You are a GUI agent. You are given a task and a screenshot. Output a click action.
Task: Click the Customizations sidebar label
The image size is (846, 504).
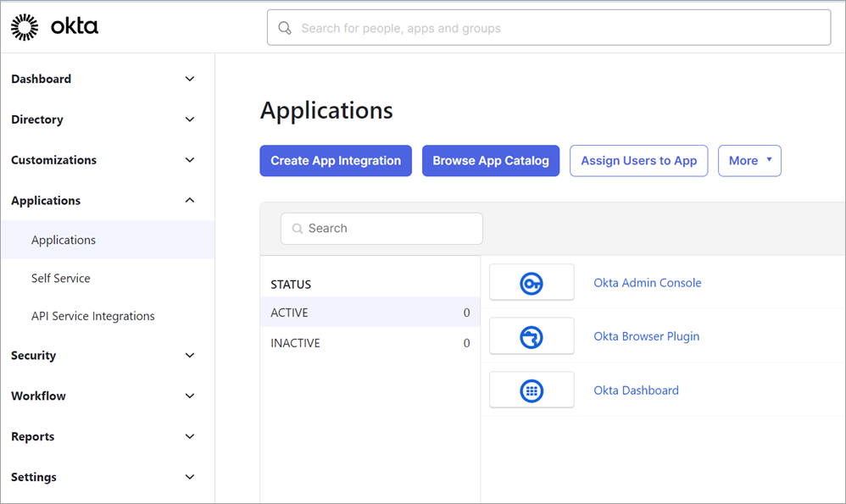tap(54, 160)
